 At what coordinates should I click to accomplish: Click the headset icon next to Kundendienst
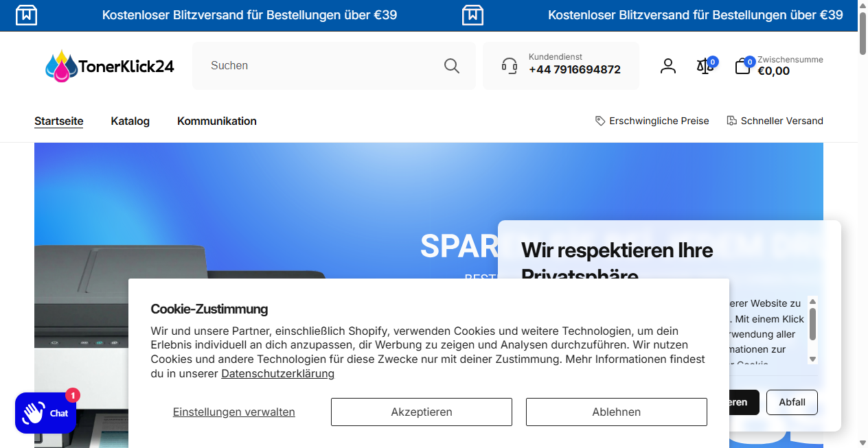point(508,65)
